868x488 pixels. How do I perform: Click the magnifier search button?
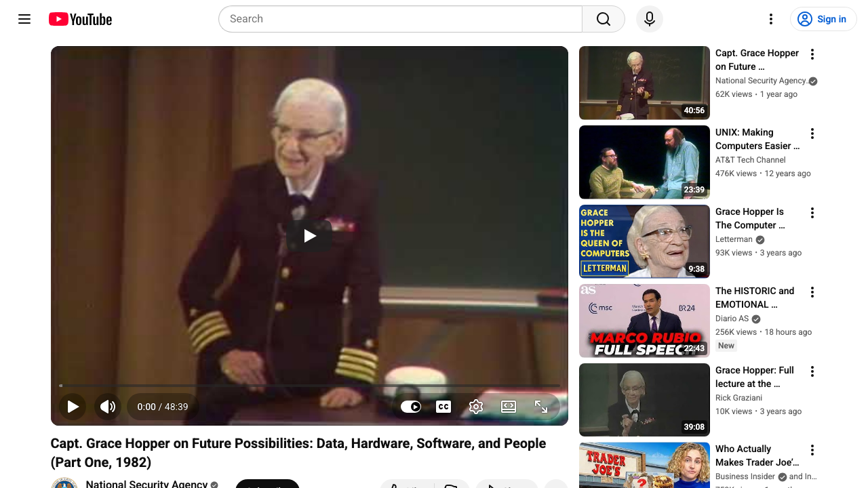tap(604, 19)
